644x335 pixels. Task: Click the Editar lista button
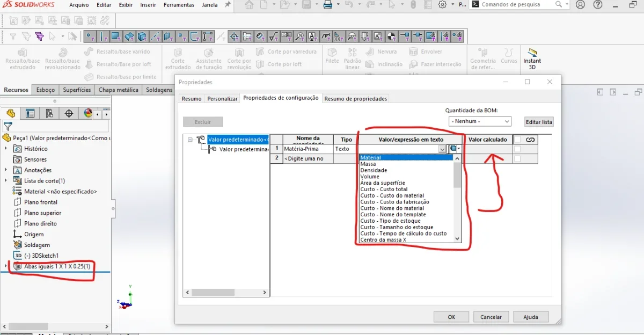coord(539,122)
